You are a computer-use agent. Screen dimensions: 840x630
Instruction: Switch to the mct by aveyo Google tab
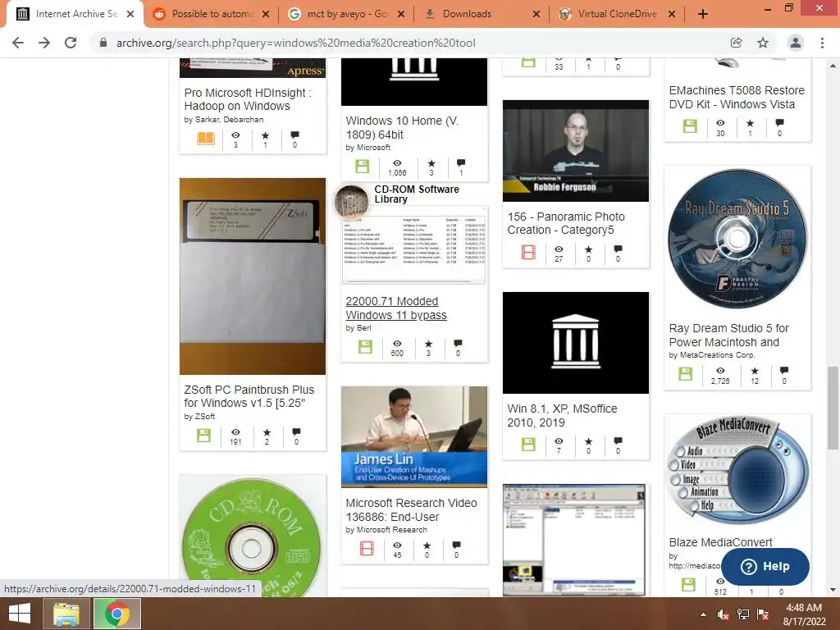pos(347,14)
